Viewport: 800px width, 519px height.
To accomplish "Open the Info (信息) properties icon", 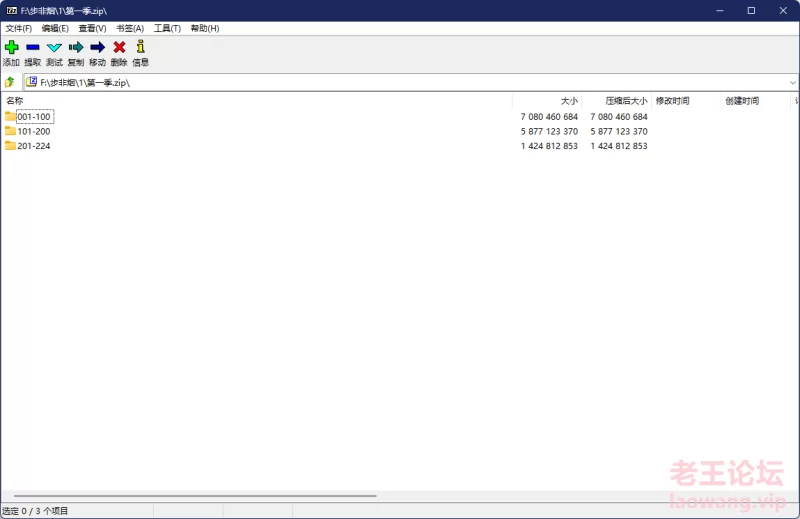I will point(141,47).
